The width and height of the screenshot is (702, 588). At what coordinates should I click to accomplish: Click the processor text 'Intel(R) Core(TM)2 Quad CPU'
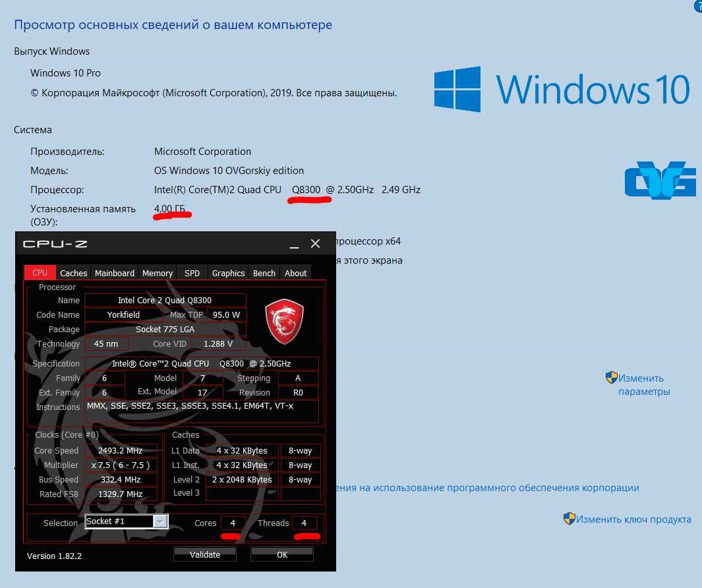point(218,190)
